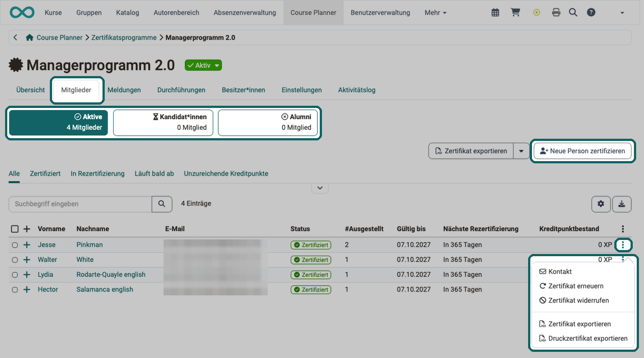Image resolution: width=644 pixels, height=358 pixels.
Task: Check the box for Walter White
Action: pos(15,260)
